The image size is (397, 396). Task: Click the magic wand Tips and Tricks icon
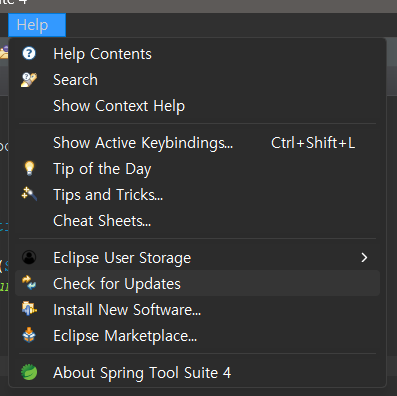[29, 194]
